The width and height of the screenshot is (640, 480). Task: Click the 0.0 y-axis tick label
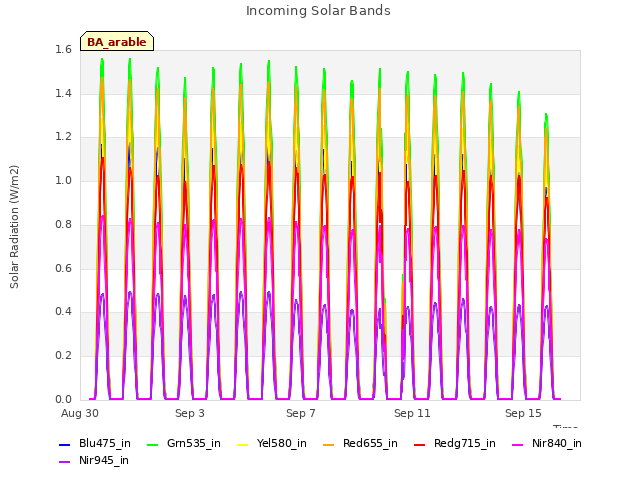(x=63, y=399)
